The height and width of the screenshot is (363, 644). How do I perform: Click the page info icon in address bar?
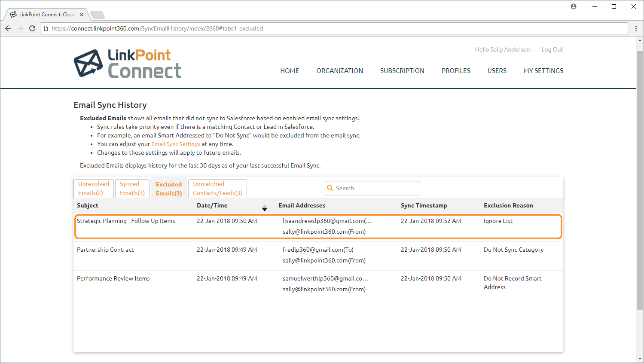point(46,28)
